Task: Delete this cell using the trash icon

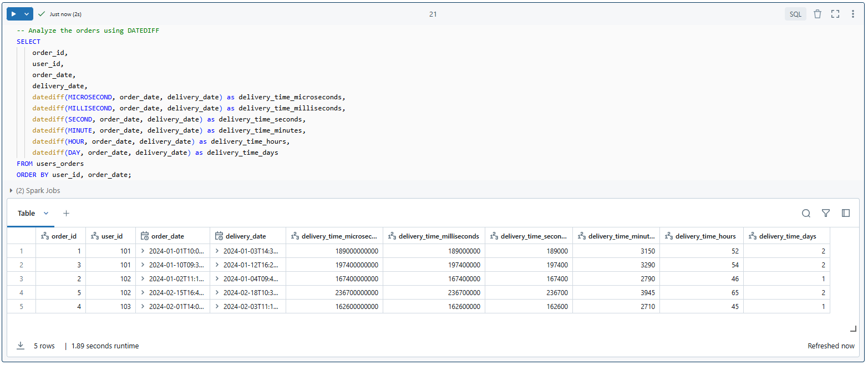Action: pyautogui.click(x=818, y=13)
